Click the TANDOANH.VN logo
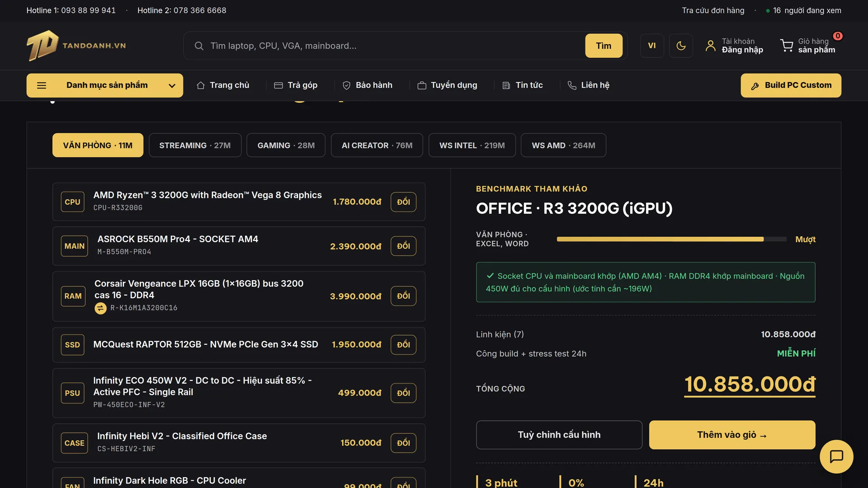This screenshot has width=868, height=488. coord(76,46)
